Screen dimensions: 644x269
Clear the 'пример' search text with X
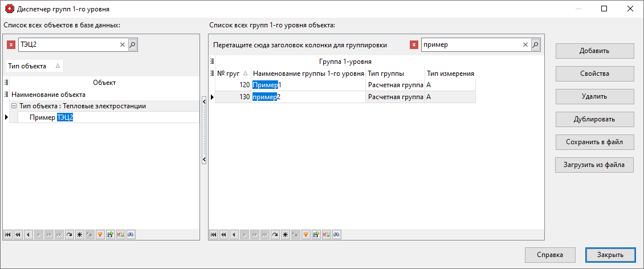pos(525,45)
